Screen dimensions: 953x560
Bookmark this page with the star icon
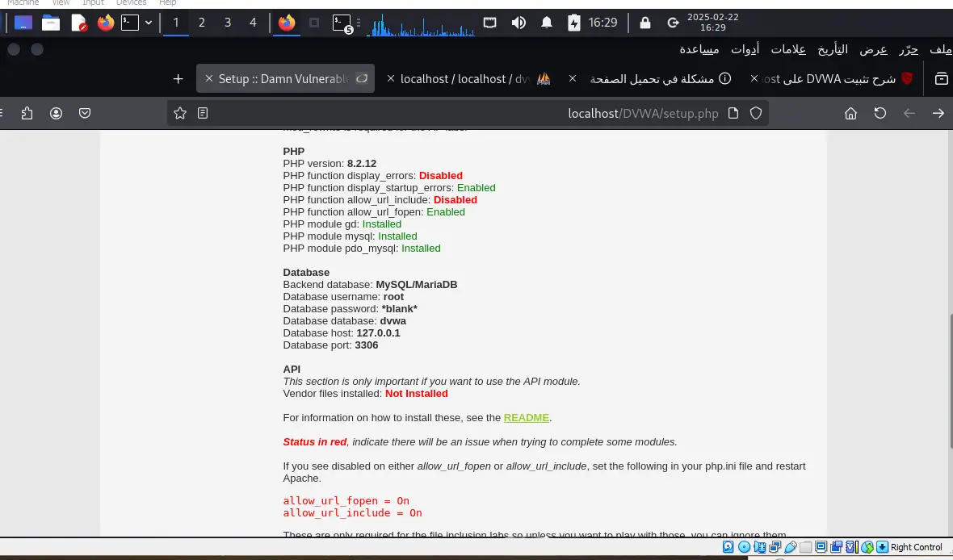pyautogui.click(x=180, y=114)
